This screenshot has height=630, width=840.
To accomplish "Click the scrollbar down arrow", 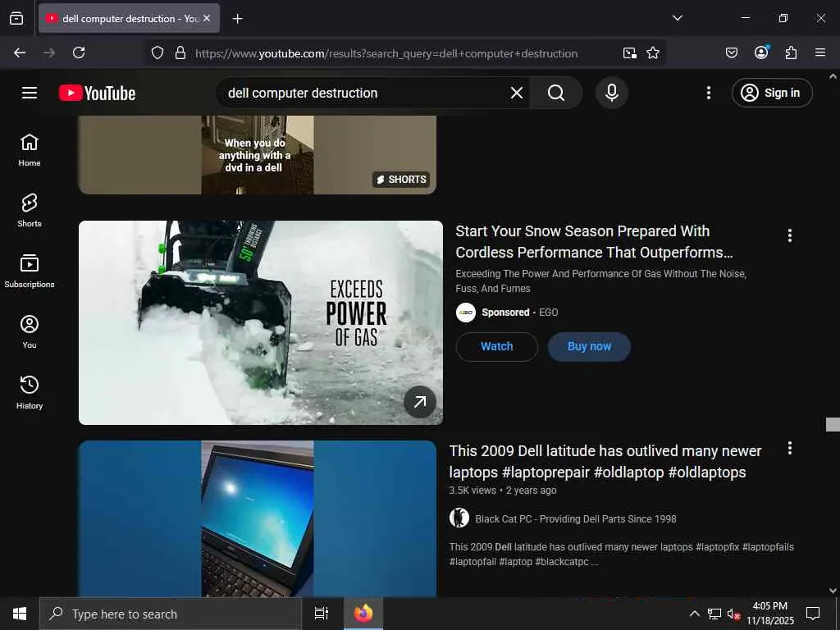I will coord(833,591).
